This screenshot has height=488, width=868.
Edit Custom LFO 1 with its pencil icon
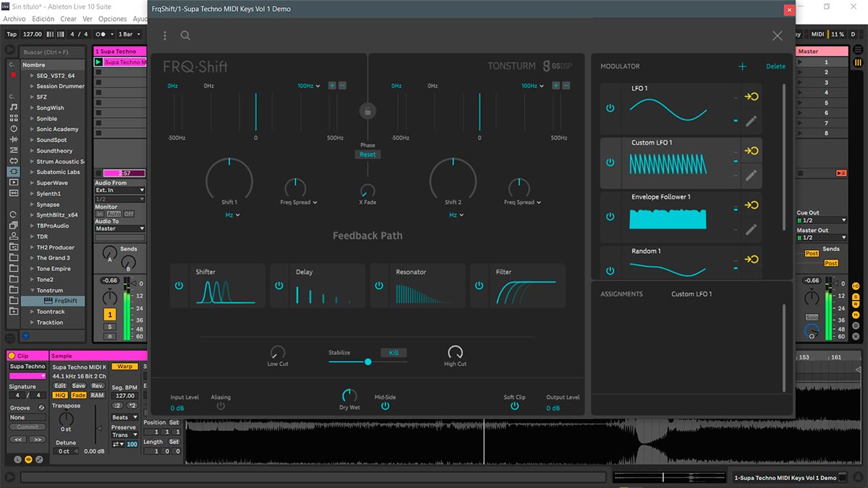[752, 175]
